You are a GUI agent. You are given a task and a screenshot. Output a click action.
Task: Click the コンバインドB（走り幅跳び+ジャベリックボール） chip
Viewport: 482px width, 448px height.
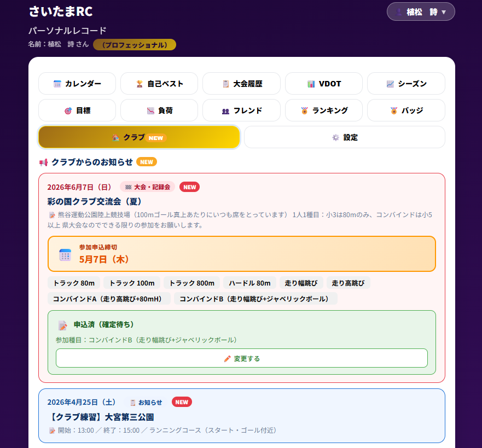click(x=255, y=299)
